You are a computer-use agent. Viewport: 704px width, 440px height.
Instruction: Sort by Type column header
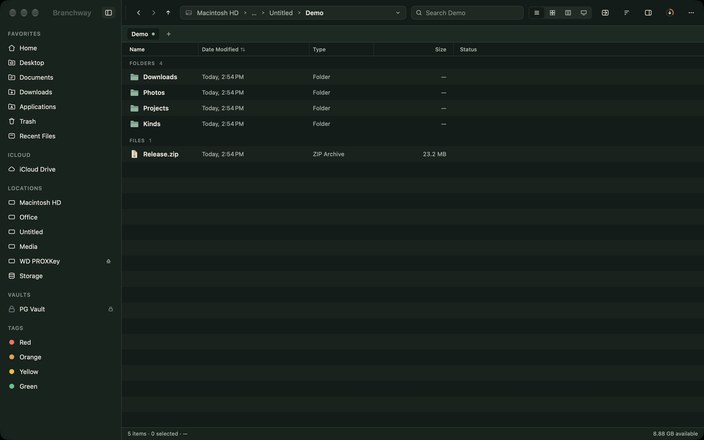click(319, 49)
